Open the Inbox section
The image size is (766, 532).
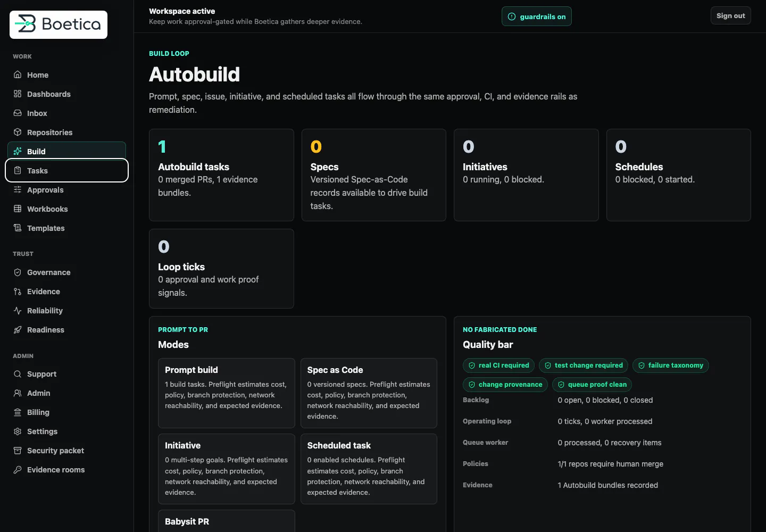point(66,113)
